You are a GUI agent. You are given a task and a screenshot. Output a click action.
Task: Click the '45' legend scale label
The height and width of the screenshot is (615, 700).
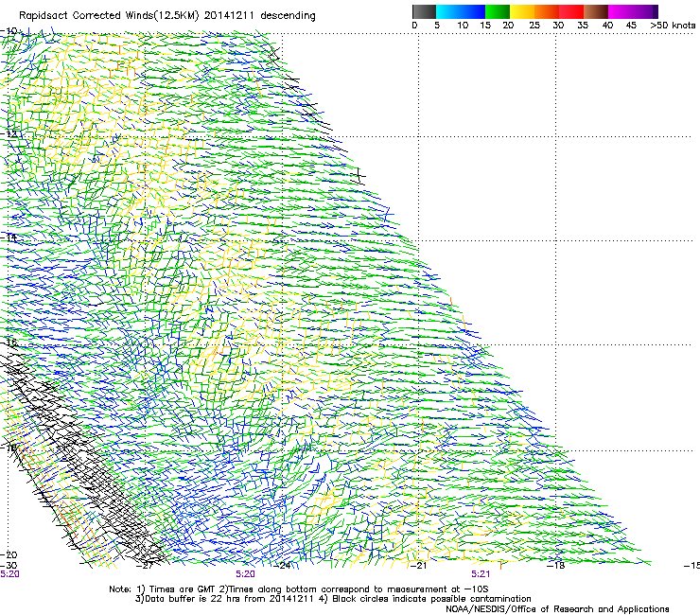pyautogui.click(x=631, y=26)
